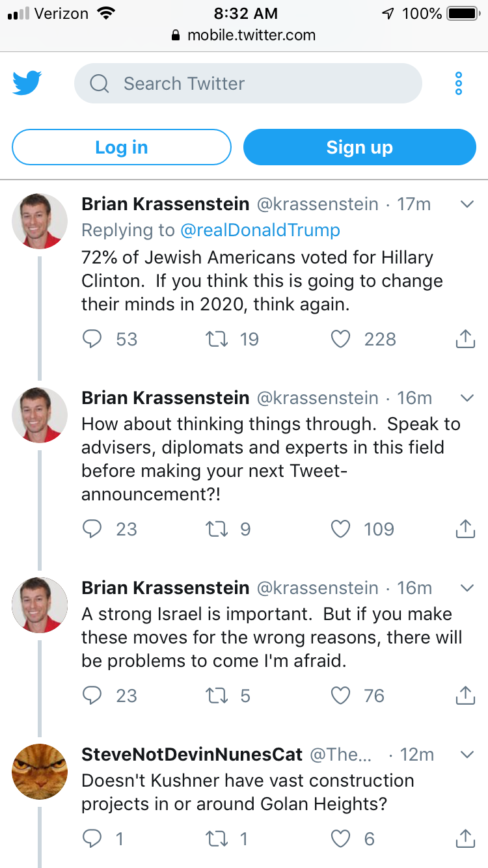
Task: Expand chevron menu on the 17m tweet
Action: [467, 204]
